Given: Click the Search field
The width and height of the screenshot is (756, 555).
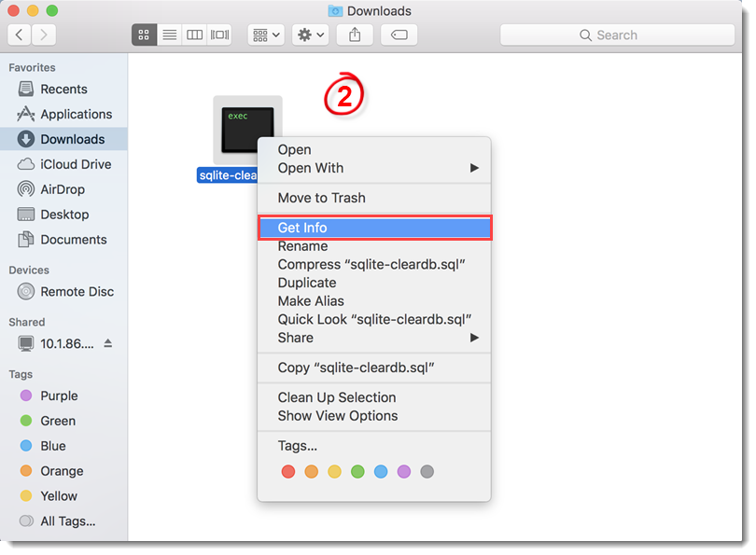Looking at the screenshot, I should coord(616,35).
